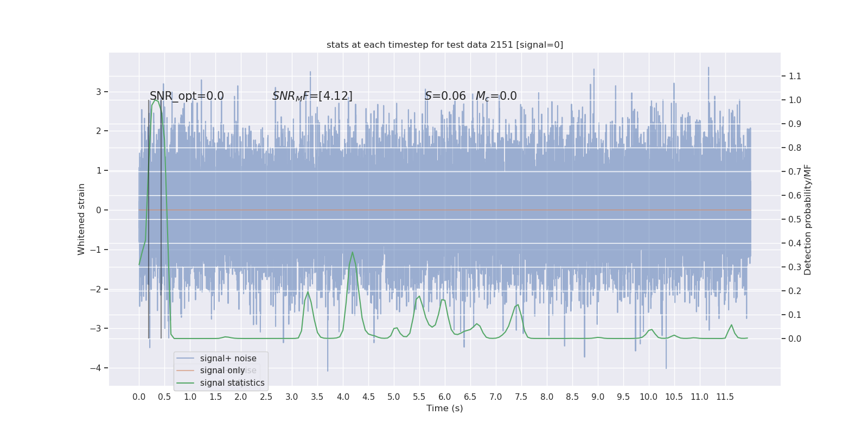Click the 'signal only' legend entry

pos(222,371)
